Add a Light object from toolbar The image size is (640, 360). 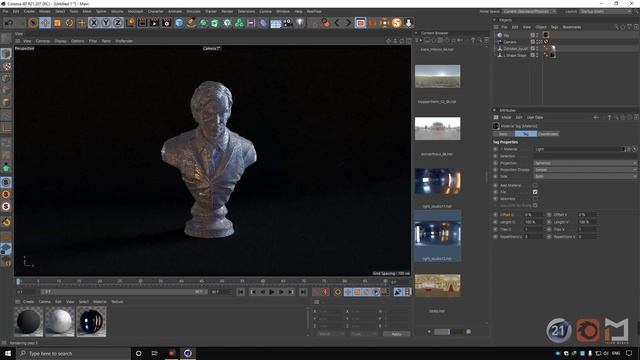point(300,23)
